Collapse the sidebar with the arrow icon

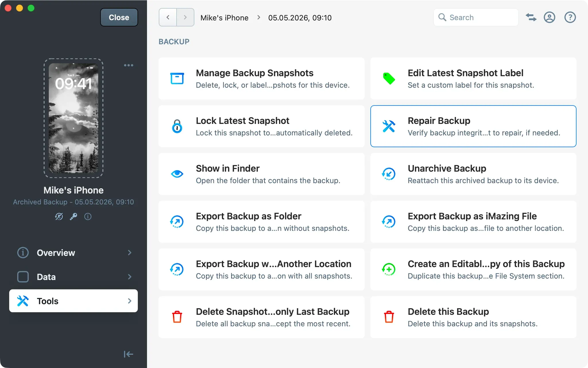[128, 354]
